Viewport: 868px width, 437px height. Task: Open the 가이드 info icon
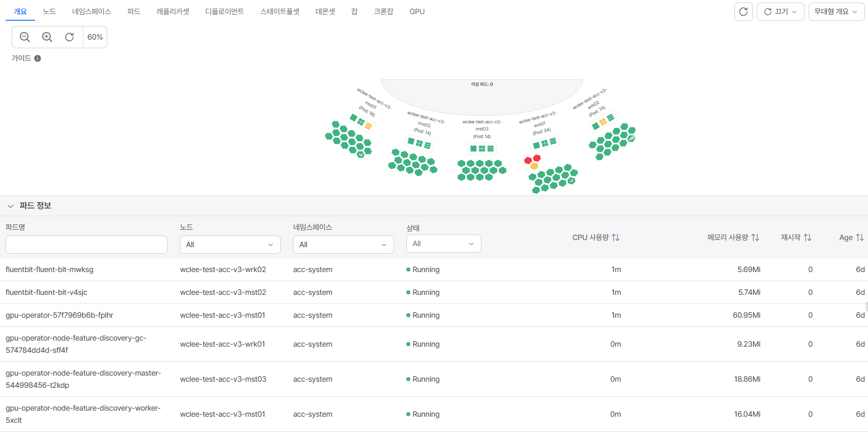38,58
